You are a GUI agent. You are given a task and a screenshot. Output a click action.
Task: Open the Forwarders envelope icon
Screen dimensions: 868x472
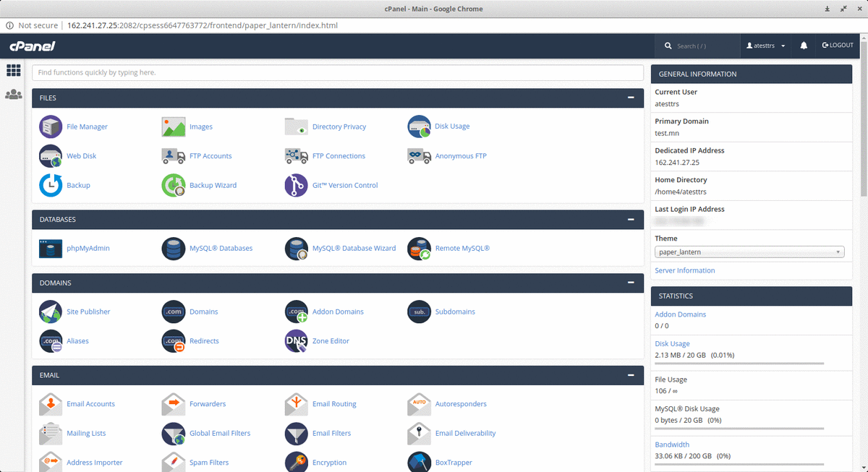point(174,404)
